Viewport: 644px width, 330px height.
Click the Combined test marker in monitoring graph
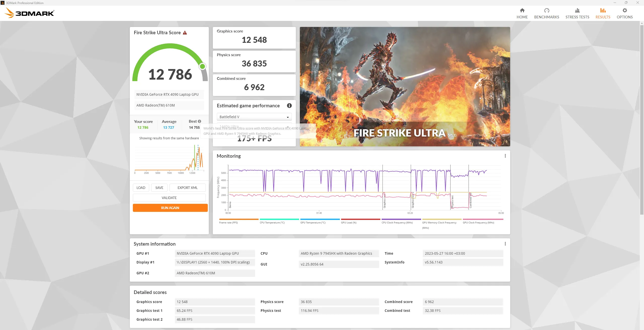[x=470, y=201]
